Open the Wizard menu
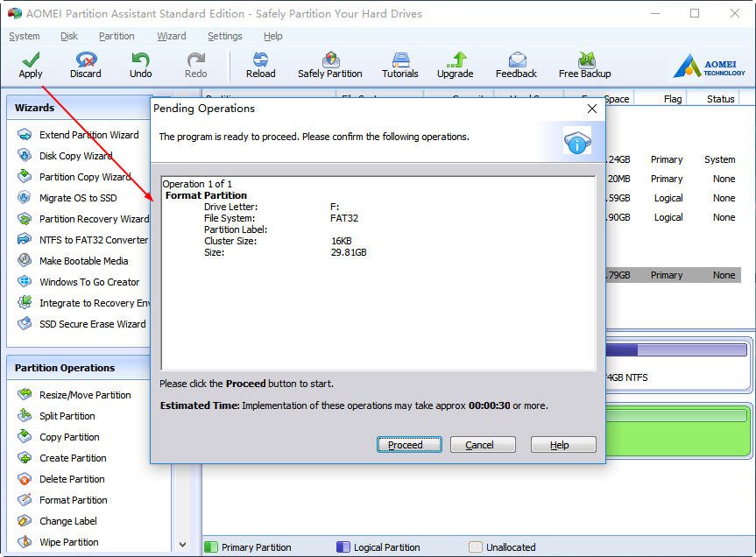 pos(171,36)
